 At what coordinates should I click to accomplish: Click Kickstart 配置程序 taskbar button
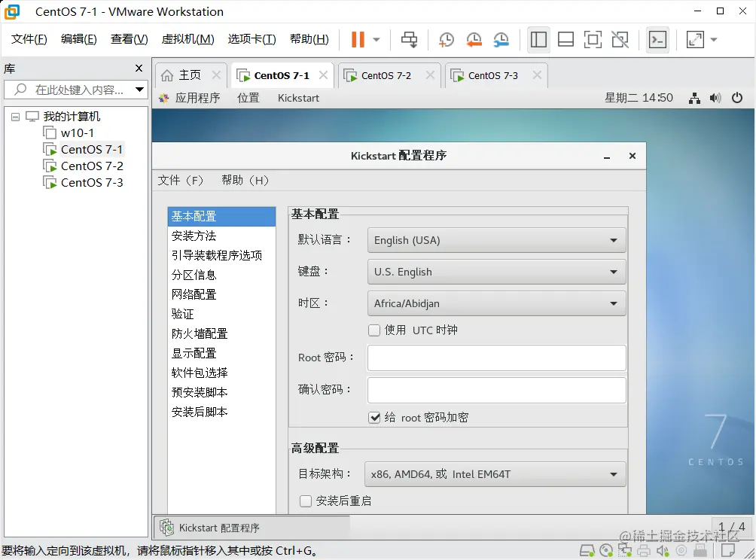[252, 528]
